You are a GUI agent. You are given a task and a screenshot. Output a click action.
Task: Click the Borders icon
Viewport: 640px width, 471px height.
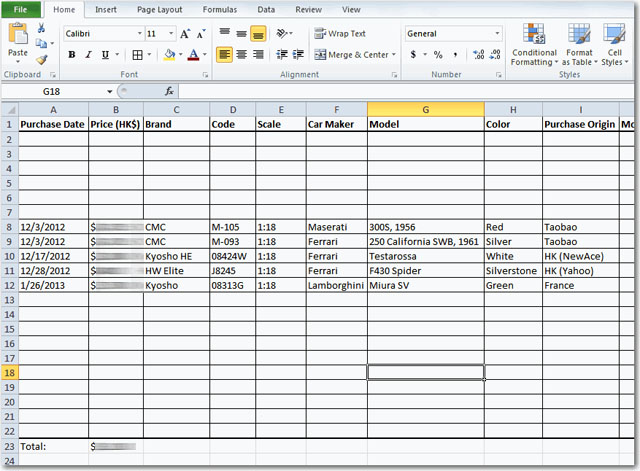point(138,55)
